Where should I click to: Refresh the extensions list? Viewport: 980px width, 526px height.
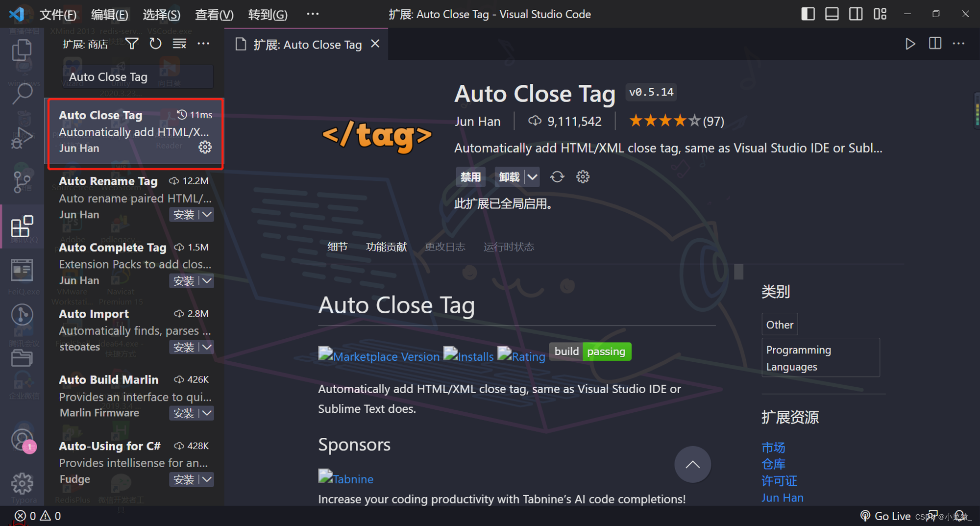(155, 44)
